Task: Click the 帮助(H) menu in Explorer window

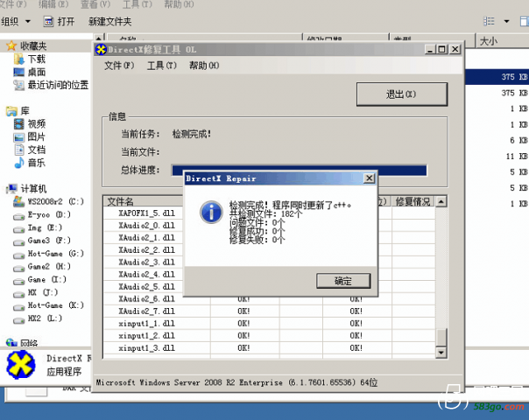Action: 179,4
